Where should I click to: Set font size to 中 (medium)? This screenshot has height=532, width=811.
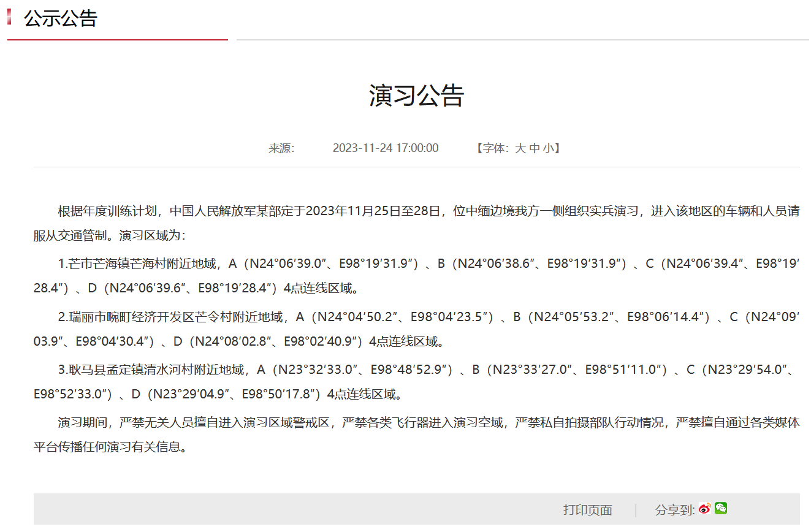point(535,148)
